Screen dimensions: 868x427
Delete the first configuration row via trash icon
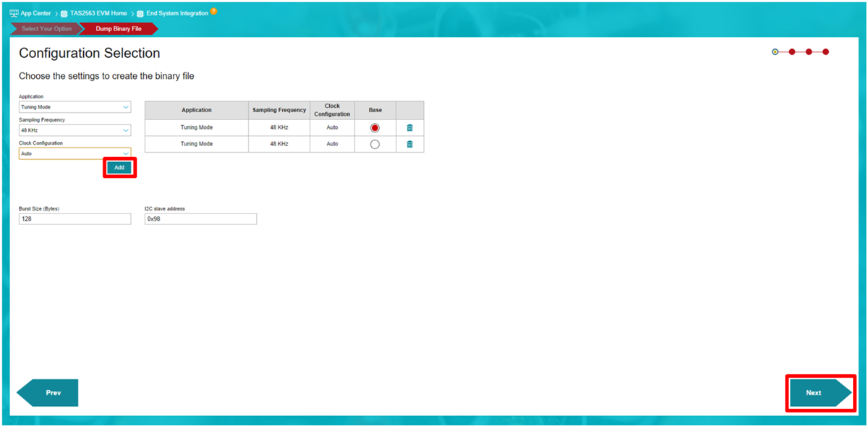[x=410, y=127]
